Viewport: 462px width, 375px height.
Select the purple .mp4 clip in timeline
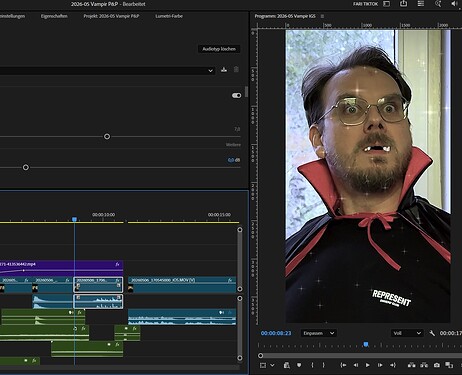tap(61, 268)
